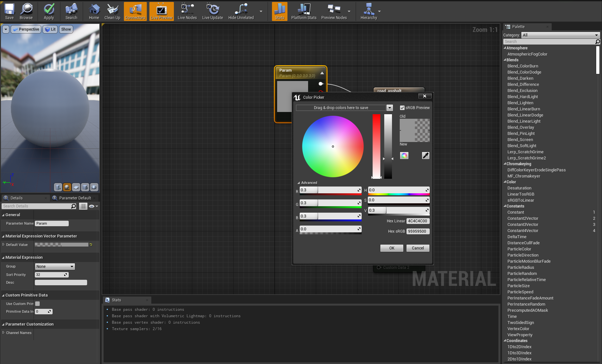
Task: Open the viewport Show menu
Action: click(66, 29)
